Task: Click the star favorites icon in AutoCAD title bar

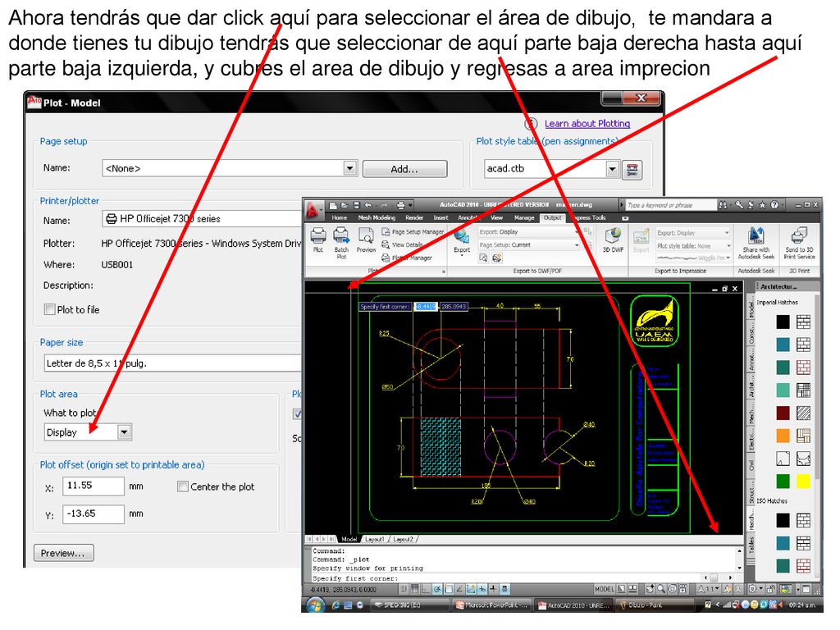Action: point(762,204)
